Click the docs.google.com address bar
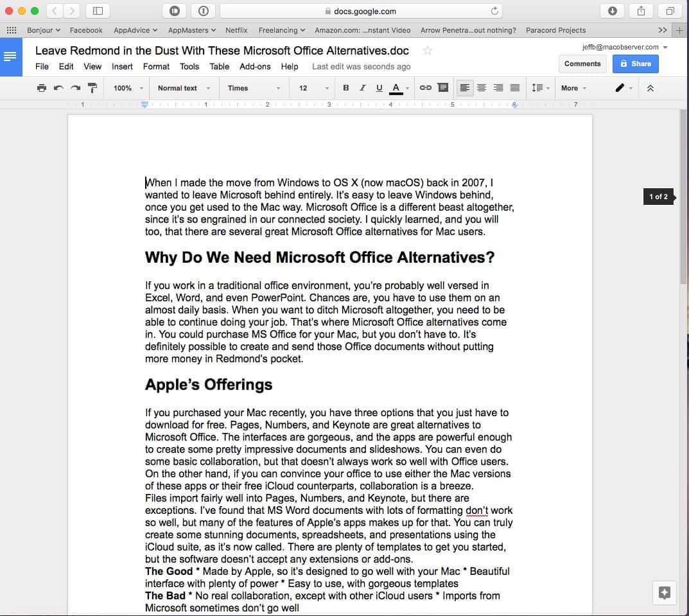The width and height of the screenshot is (689, 616). [x=360, y=11]
